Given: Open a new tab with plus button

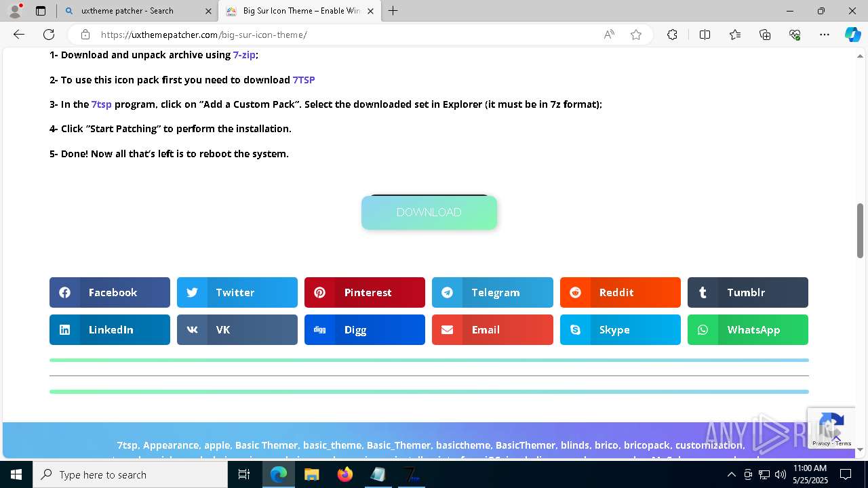Looking at the screenshot, I should tap(393, 11).
